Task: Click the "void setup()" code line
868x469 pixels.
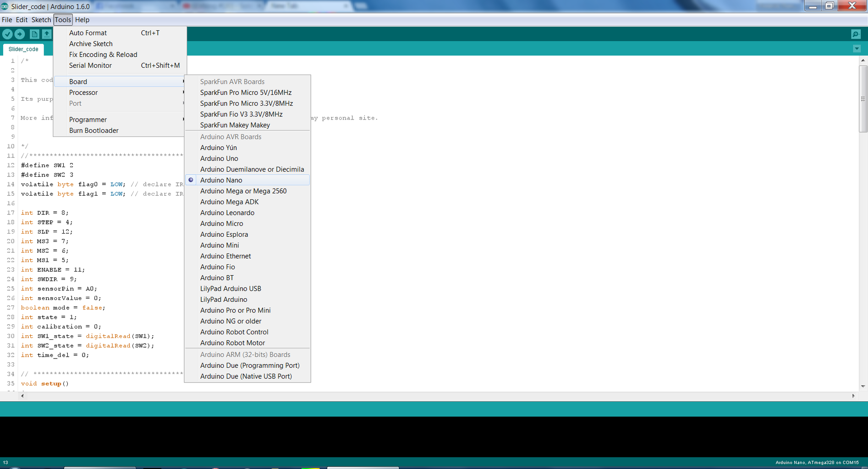Action: 44,384
